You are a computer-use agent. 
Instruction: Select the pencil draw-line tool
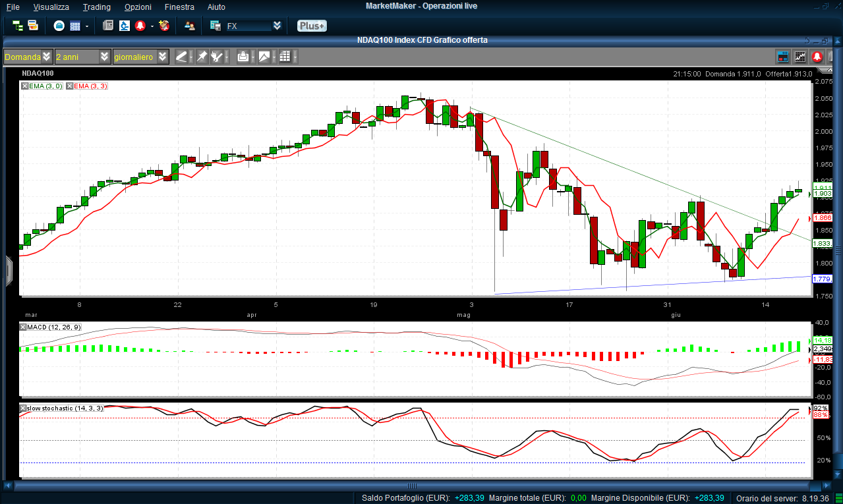point(182,57)
